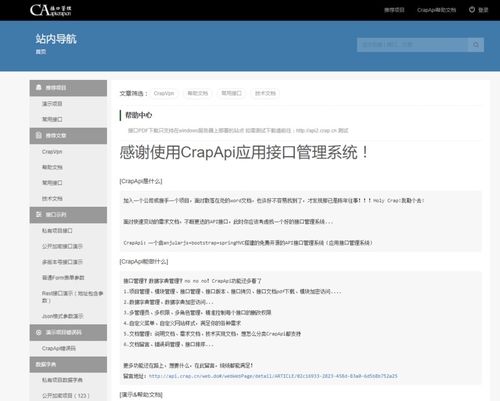The width and height of the screenshot is (500, 401).
Task: Select CrapVpn in the sidebar list
Action: tap(52, 152)
